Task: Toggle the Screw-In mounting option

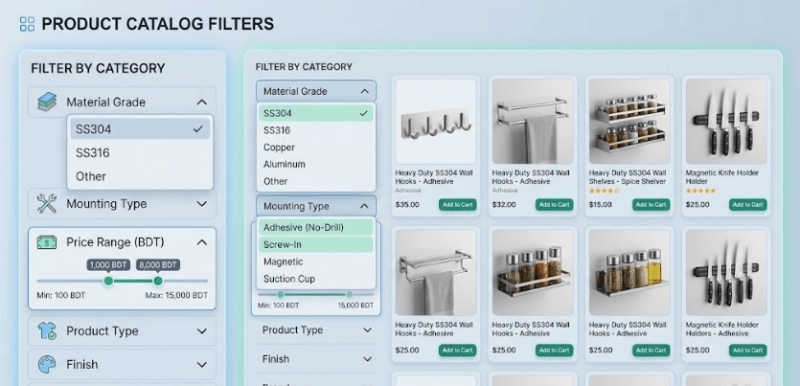Action: pos(316,245)
